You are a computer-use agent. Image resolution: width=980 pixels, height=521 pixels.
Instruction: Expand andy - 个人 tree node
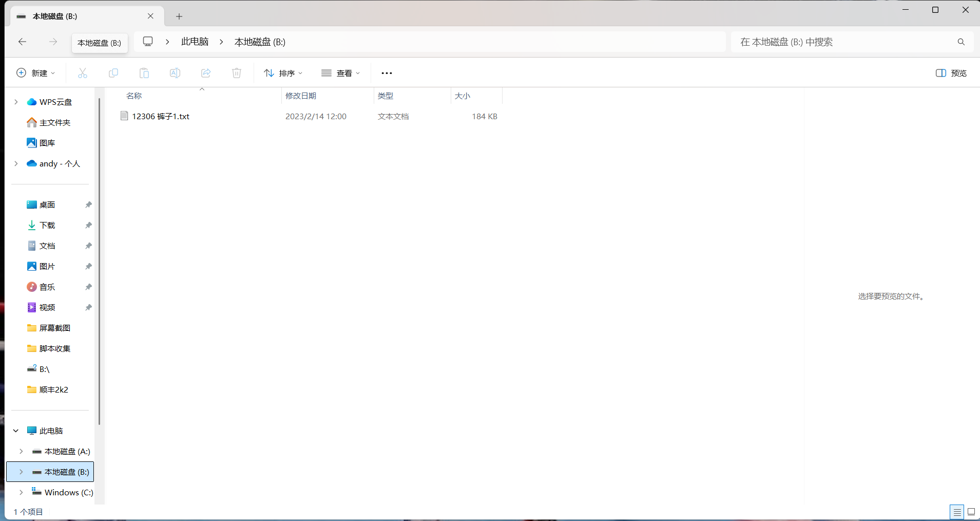pyautogui.click(x=16, y=163)
